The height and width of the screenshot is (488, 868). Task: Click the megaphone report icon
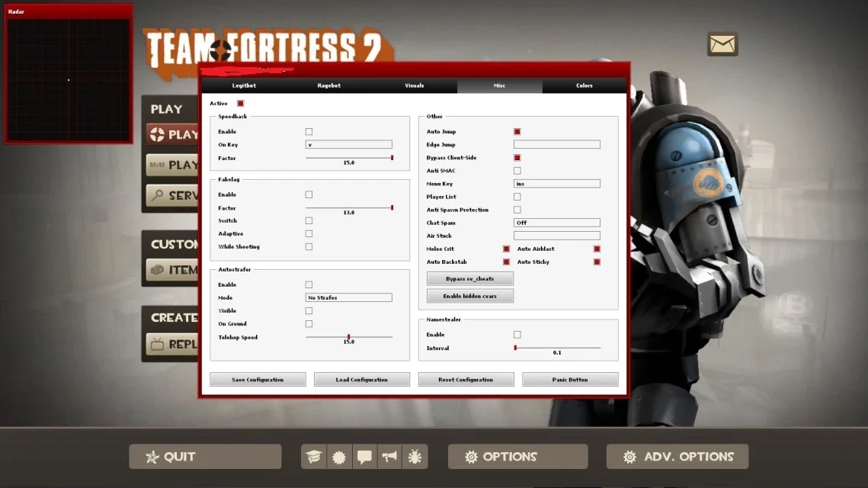point(389,457)
